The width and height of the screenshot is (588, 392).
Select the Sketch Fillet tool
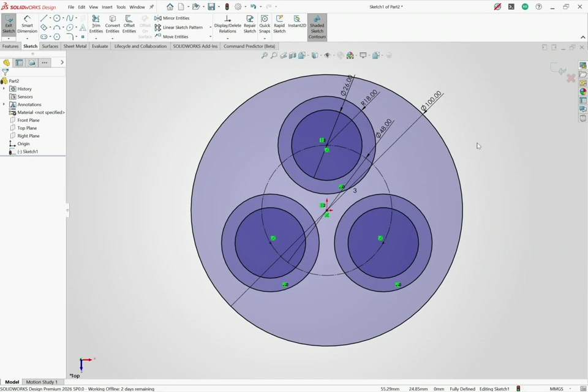(x=70, y=37)
